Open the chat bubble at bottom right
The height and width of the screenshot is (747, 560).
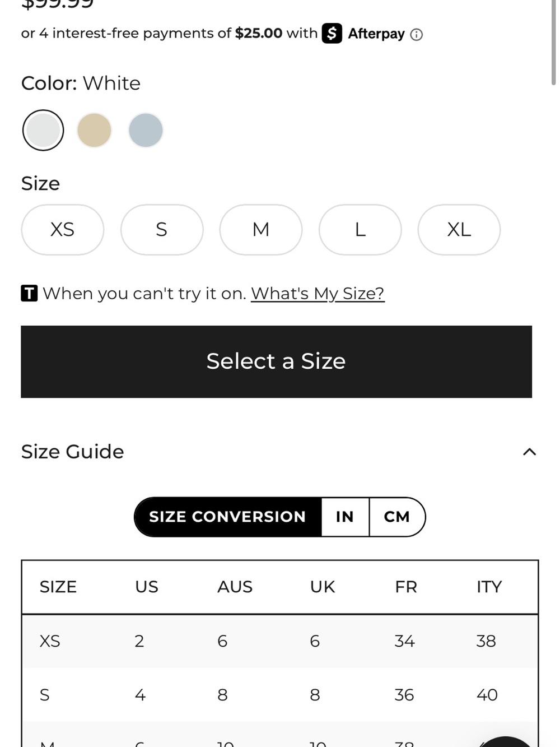(x=507, y=741)
